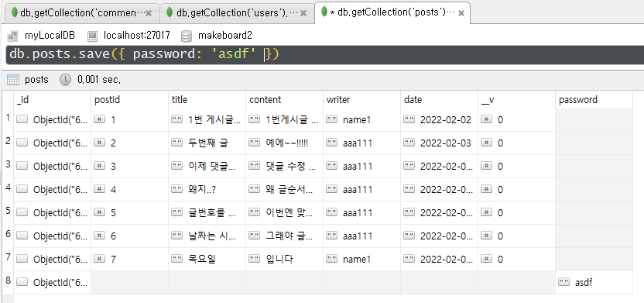
Task: Select the content cell 예에~~!!!!!
Action: [285, 143]
